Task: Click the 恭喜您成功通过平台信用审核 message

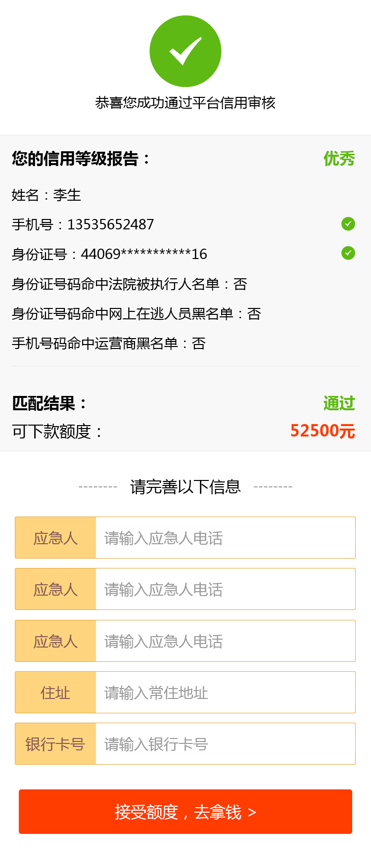Action: pyautogui.click(x=185, y=103)
